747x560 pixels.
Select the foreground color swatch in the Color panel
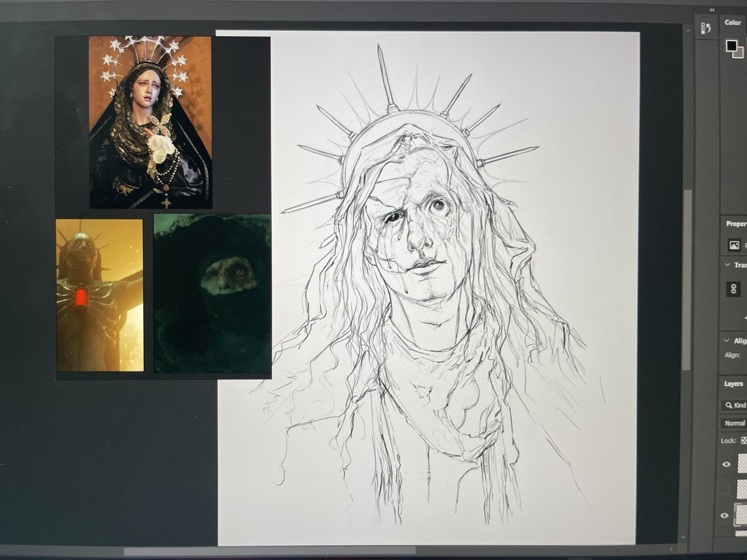coord(732,45)
